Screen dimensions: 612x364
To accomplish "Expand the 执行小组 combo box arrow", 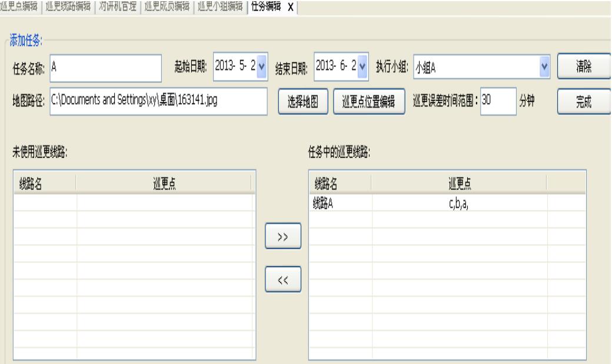I will pyautogui.click(x=544, y=66).
